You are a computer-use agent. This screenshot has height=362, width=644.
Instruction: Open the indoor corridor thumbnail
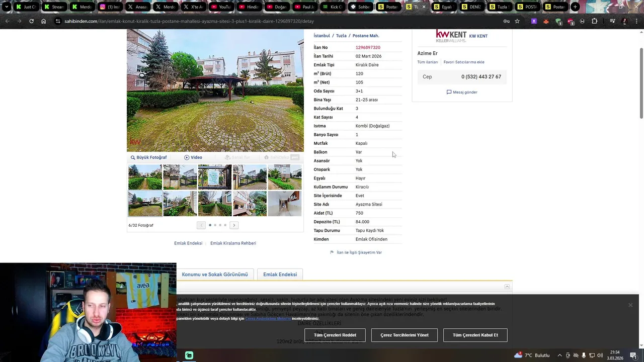click(285, 204)
